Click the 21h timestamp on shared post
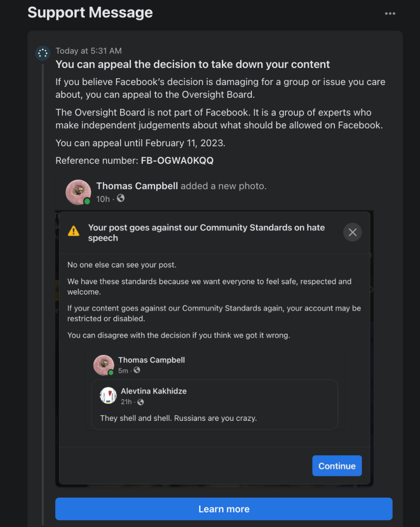This screenshot has height=527, width=420. click(x=127, y=402)
